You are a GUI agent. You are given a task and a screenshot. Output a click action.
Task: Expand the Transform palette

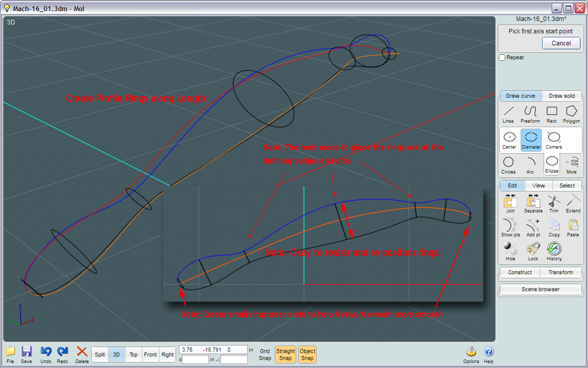[561, 272]
